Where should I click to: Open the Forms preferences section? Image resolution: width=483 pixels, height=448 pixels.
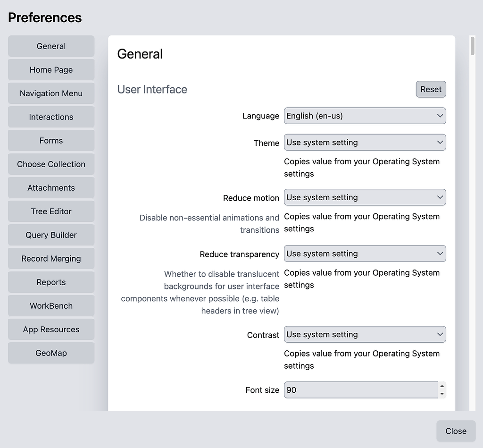(x=51, y=141)
